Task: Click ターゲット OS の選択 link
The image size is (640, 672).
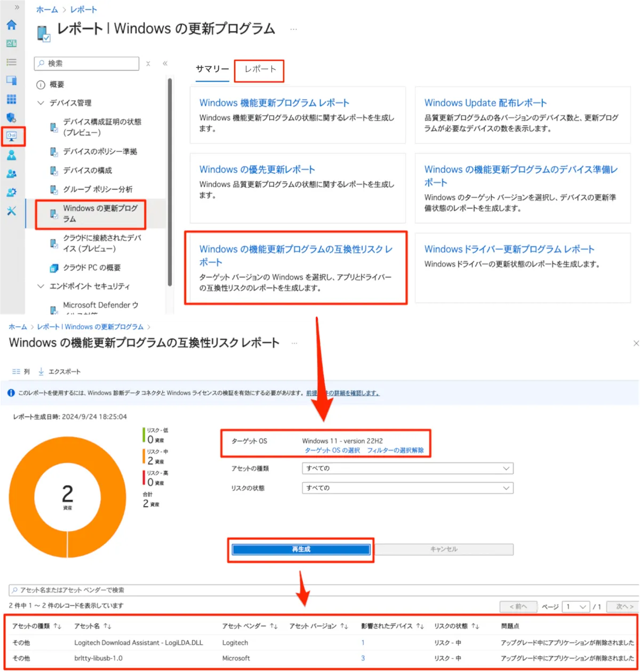Action: pos(332,451)
